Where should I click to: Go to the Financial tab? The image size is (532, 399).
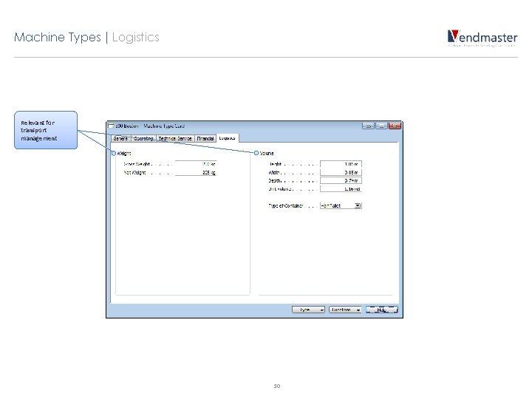point(205,138)
